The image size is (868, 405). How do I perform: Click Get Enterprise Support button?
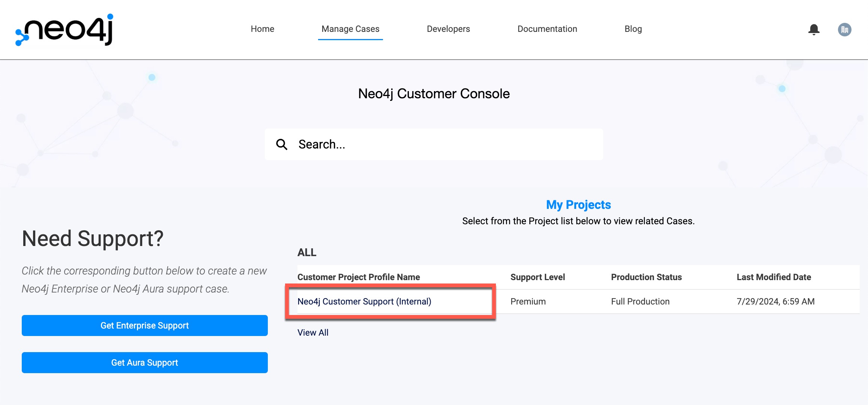pyautogui.click(x=145, y=325)
